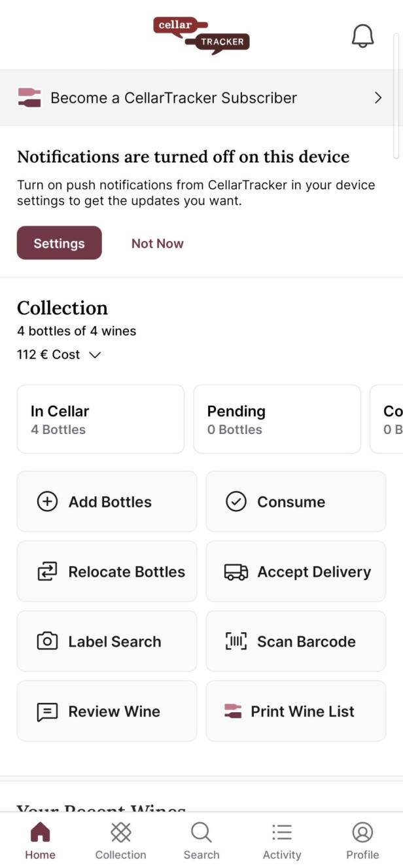The image size is (403, 868).
Task: Start a Label Search with the camera icon
Action: pyautogui.click(x=46, y=641)
